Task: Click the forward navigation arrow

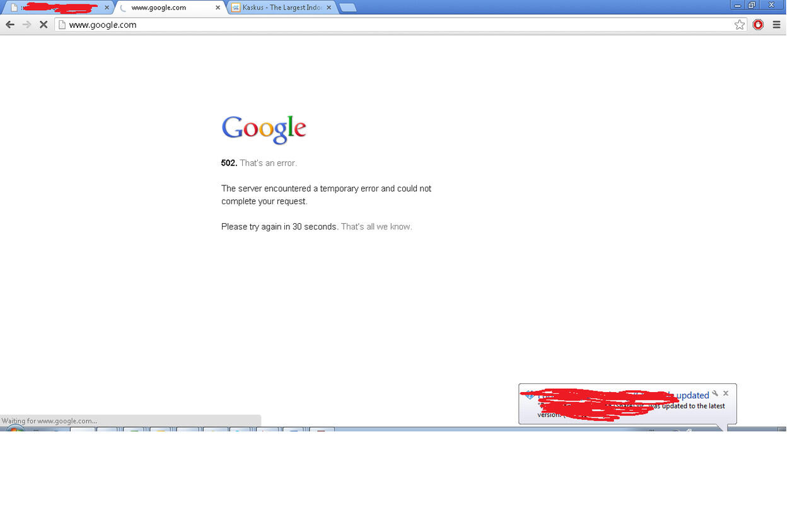Action: tap(26, 25)
